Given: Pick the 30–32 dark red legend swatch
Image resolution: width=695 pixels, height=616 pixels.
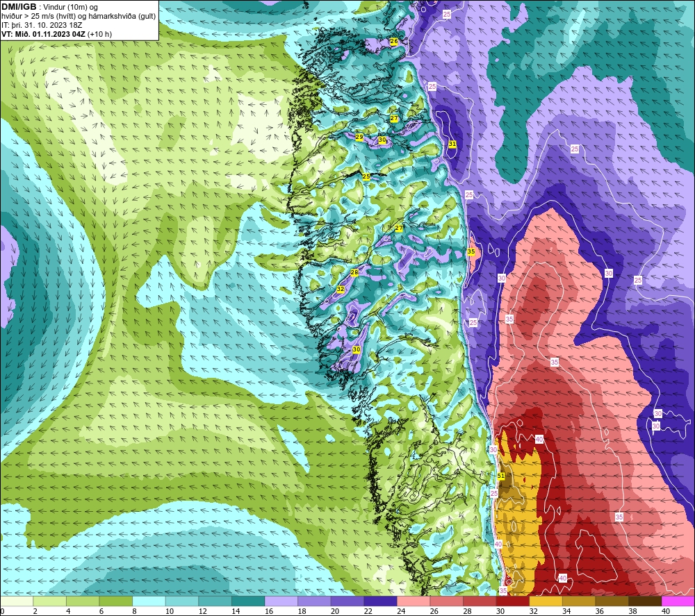Looking at the screenshot, I should click(x=513, y=601).
